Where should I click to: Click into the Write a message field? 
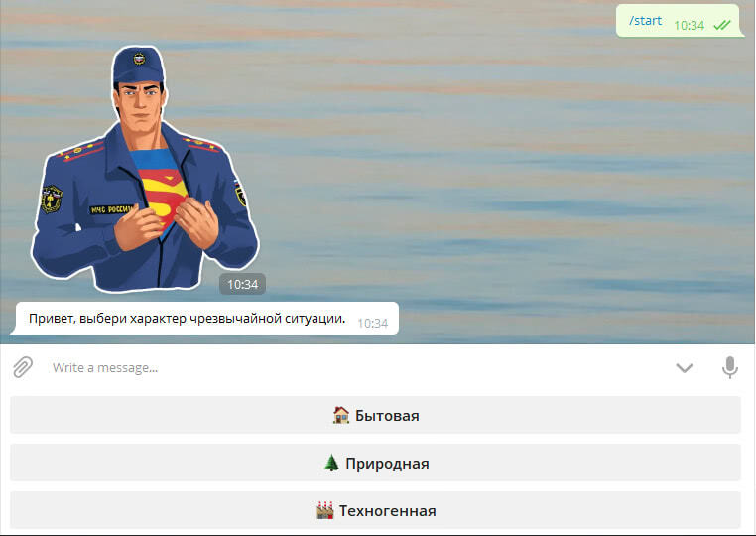click(357, 367)
